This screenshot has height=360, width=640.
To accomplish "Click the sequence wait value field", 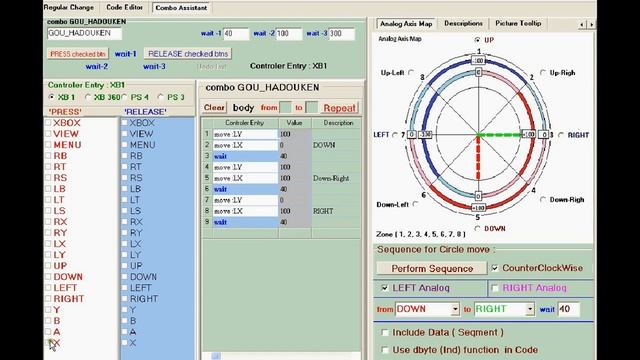I will (x=568, y=309).
